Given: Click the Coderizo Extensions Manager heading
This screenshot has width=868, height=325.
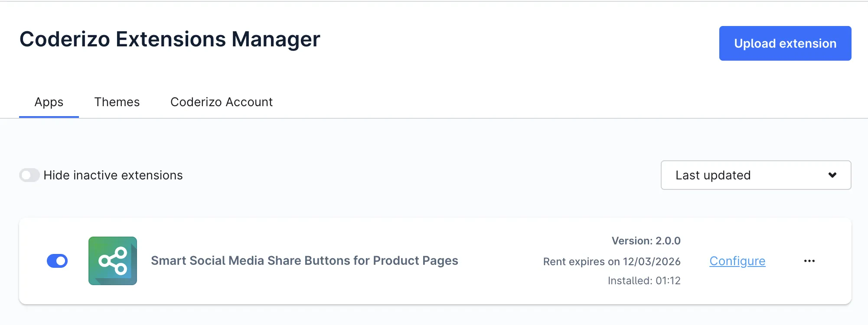Looking at the screenshot, I should (x=170, y=39).
